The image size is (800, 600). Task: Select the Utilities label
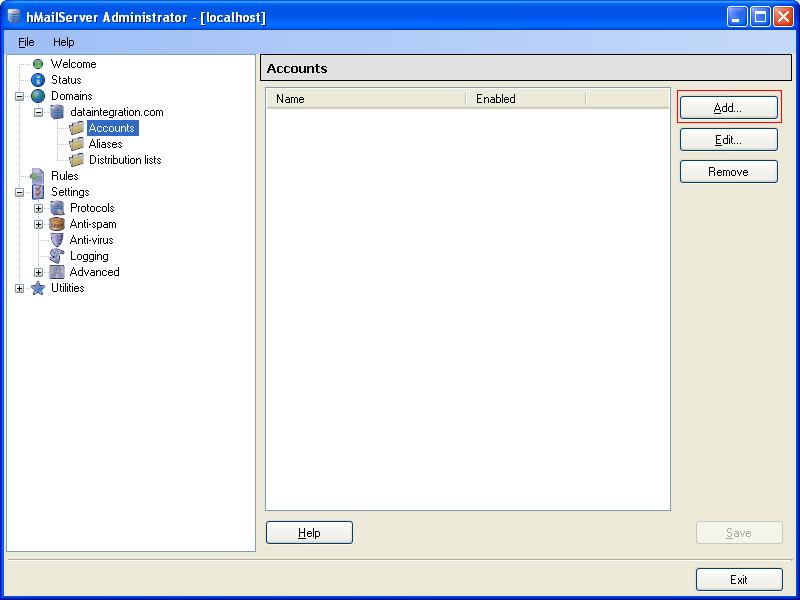[x=67, y=288]
